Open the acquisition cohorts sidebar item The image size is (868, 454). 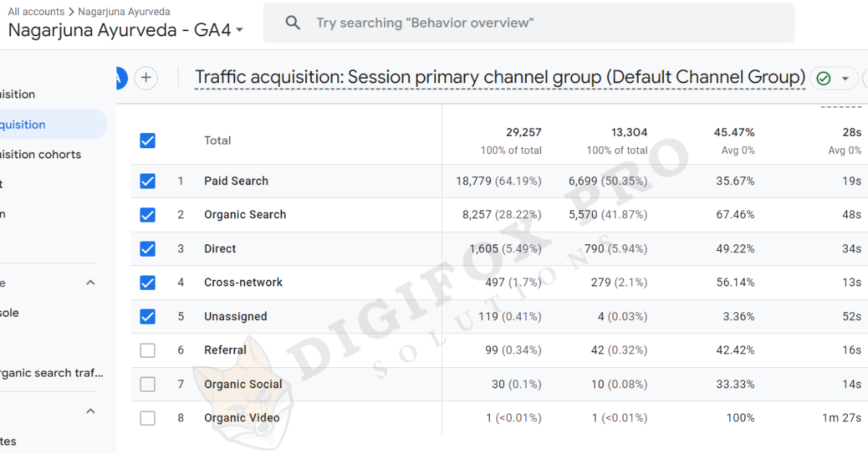pyautogui.click(x=41, y=155)
